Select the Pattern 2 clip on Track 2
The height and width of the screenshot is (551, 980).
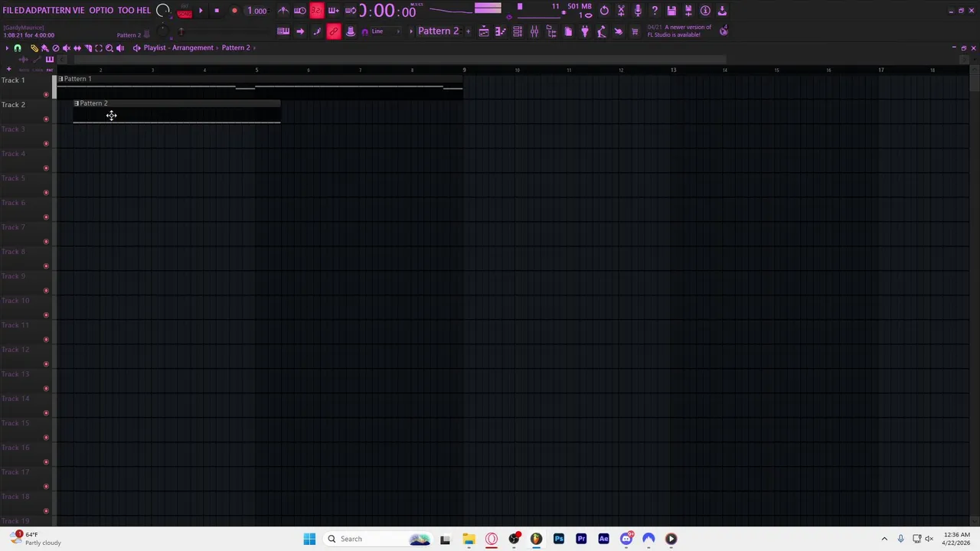tap(177, 112)
